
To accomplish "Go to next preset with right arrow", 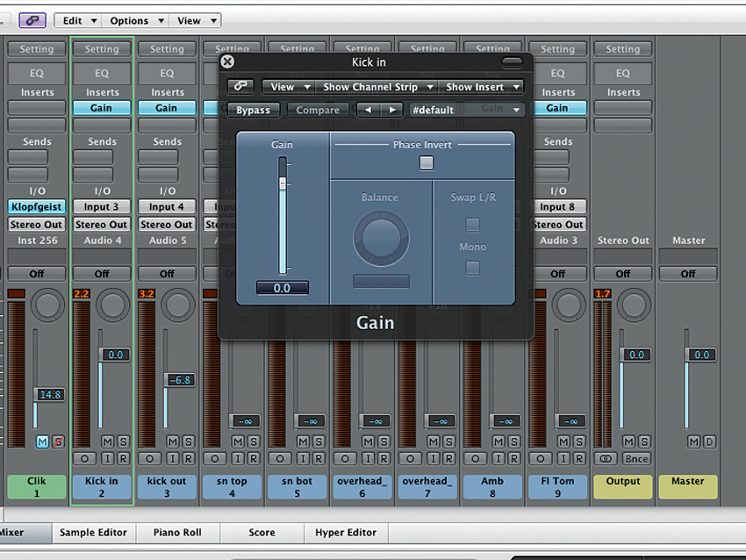I will [x=391, y=110].
